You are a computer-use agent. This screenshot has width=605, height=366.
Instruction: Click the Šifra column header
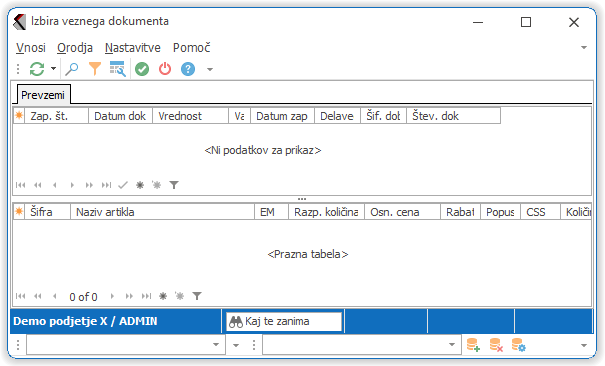click(x=48, y=212)
